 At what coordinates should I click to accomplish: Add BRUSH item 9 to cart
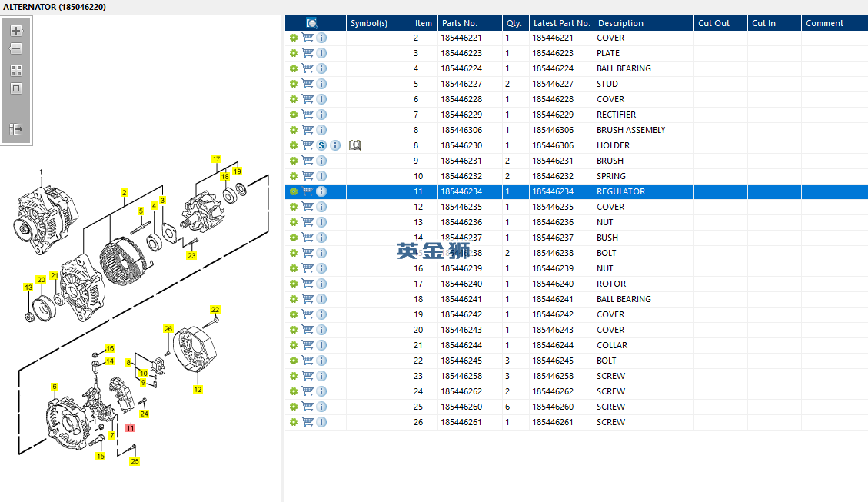pyautogui.click(x=308, y=161)
